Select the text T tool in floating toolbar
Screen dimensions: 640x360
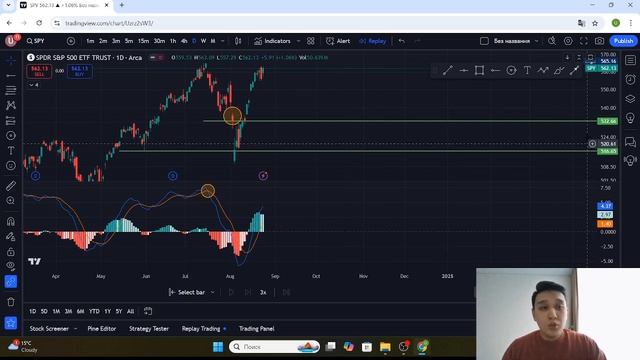pyautogui.click(x=527, y=71)
